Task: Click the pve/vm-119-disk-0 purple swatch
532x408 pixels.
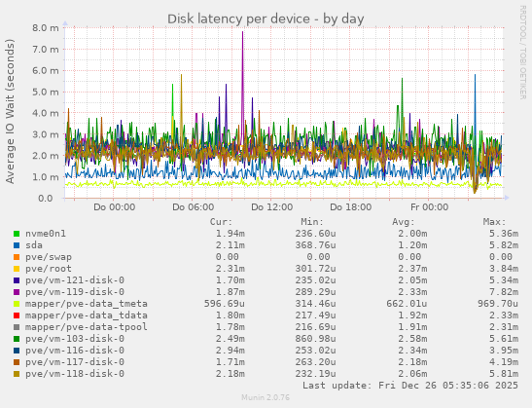Action: (17, 292)
